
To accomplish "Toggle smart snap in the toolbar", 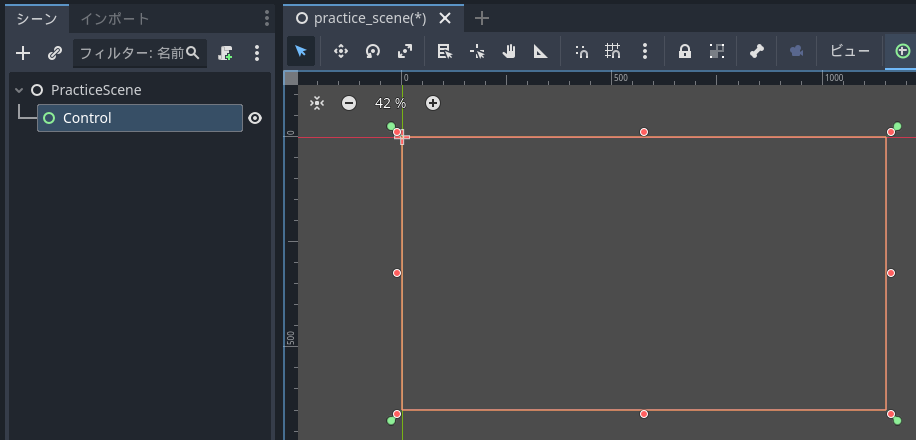I will click(x=581, y=52).
